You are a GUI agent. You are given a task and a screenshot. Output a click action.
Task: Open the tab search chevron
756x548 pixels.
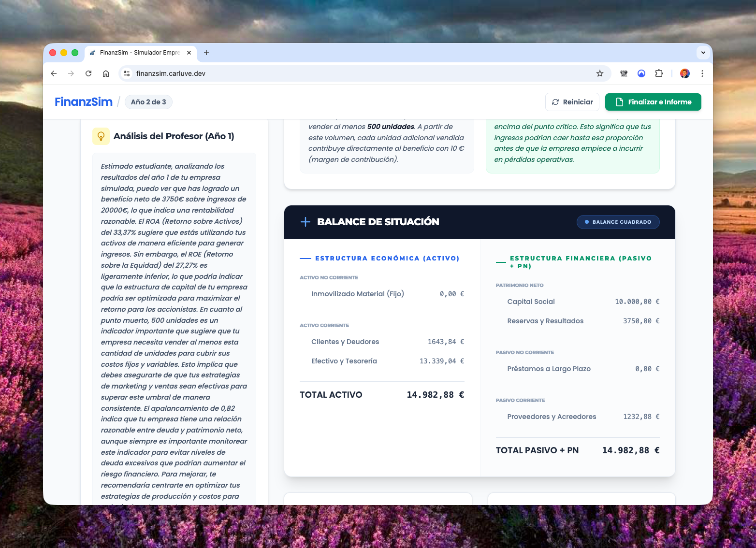[x=702, y=53]
